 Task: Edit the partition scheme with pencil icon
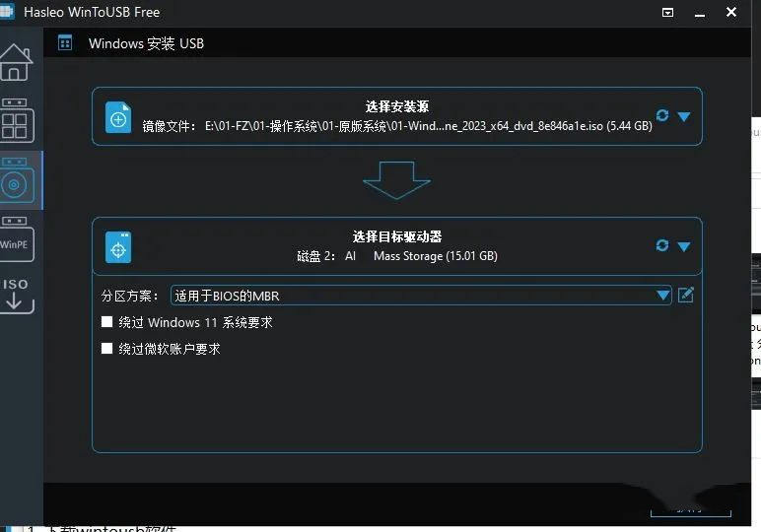point(686,295)
